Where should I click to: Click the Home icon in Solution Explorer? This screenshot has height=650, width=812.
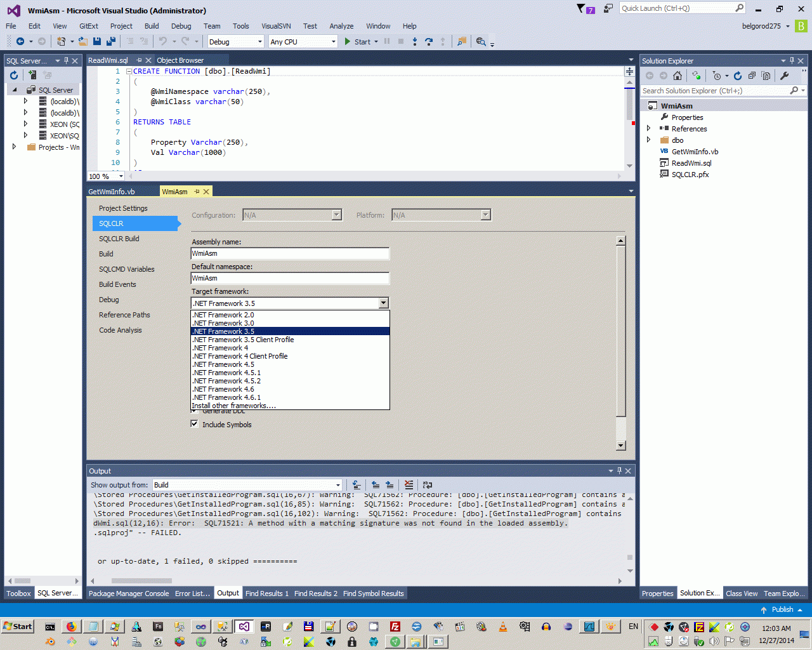point(678,76)
